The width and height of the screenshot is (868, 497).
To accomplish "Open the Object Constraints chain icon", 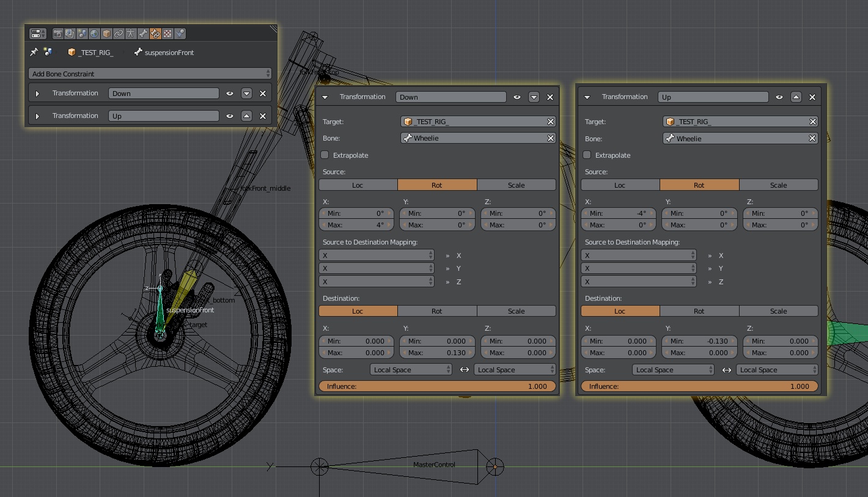I will 119,34.
